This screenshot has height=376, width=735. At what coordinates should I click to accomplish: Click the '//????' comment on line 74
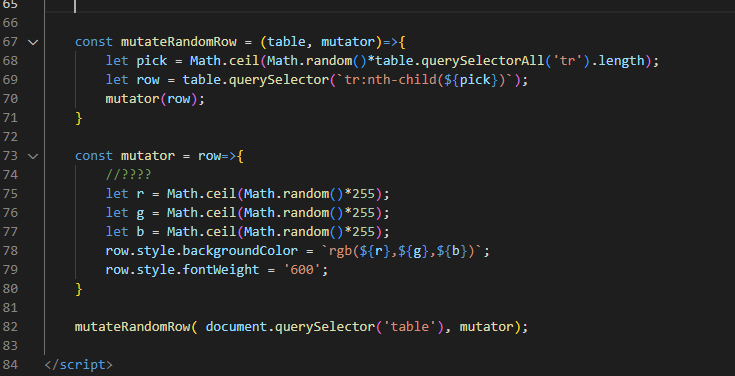click(128, 175)
